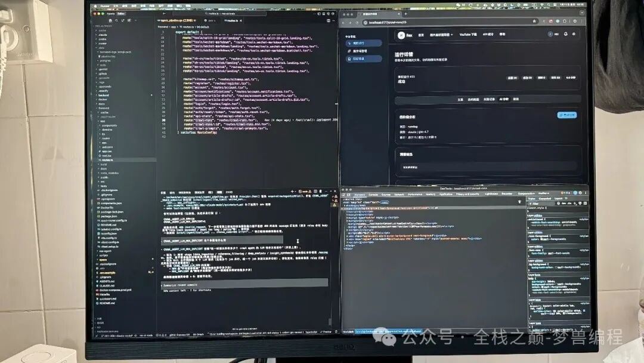Click the back navigation arrow in Cursor title bar
Image resolution: width=644 pixels, height=363 pixels.
(x=164, y=14)
